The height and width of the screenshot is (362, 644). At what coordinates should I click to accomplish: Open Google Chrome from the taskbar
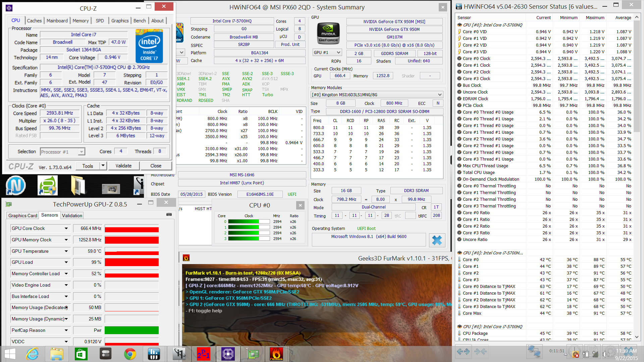[130, 354]
